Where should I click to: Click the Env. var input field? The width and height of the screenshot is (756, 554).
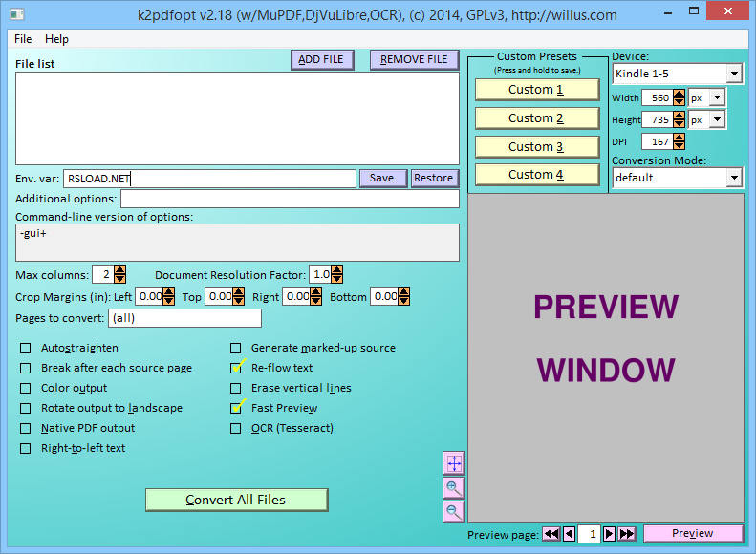click(x=209, y=179)
